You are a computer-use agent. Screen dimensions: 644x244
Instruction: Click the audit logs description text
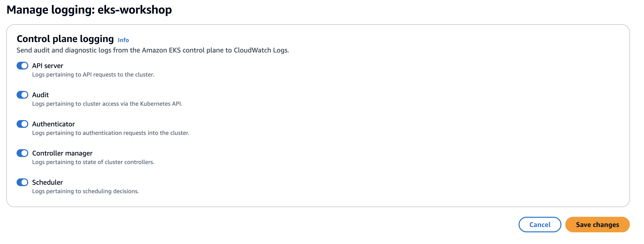click(107, 104)
